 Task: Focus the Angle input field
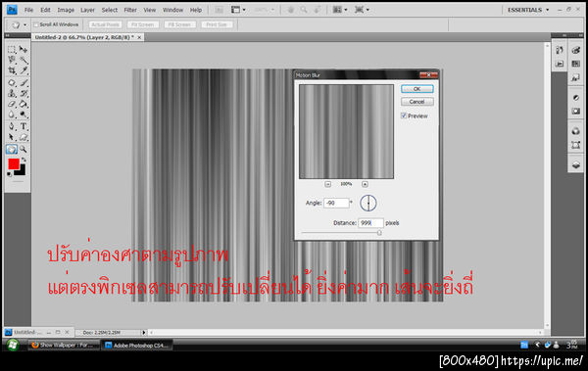[x=336, y=203]
